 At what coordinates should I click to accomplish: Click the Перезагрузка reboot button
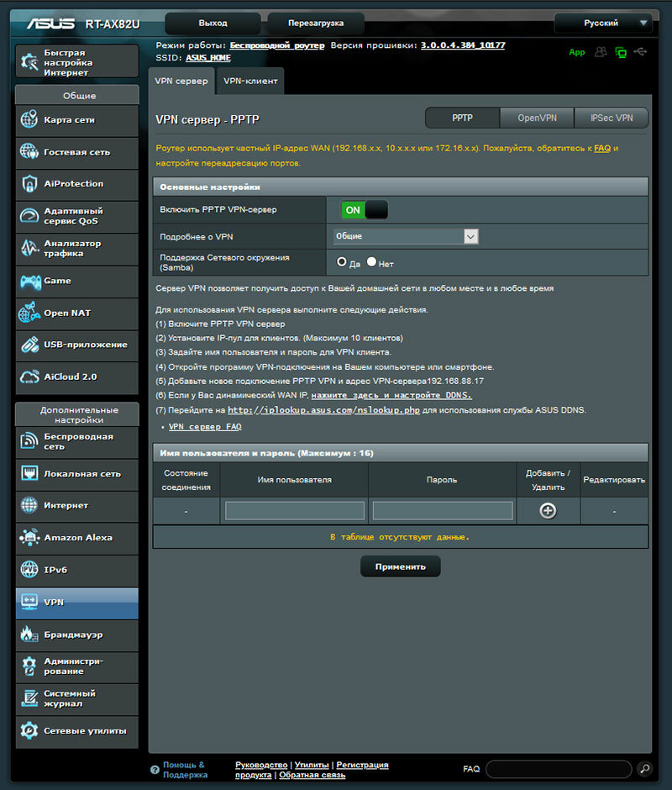pos(316,24)
